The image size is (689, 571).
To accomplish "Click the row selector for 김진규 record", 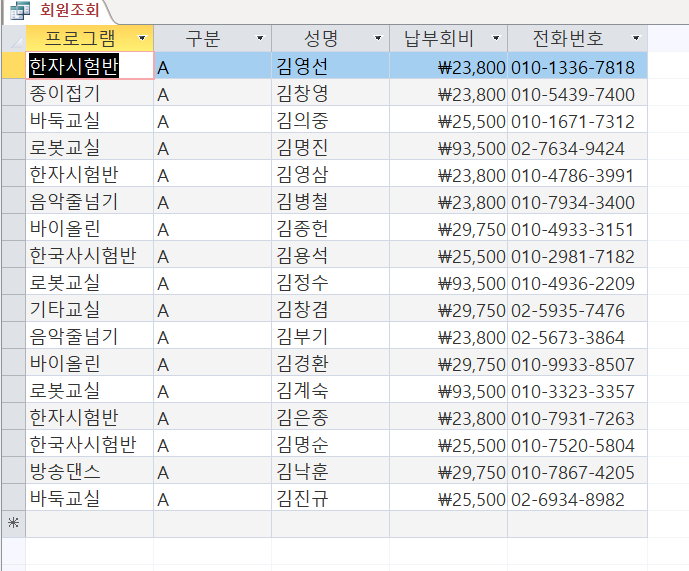I will (x=13, y=498).
